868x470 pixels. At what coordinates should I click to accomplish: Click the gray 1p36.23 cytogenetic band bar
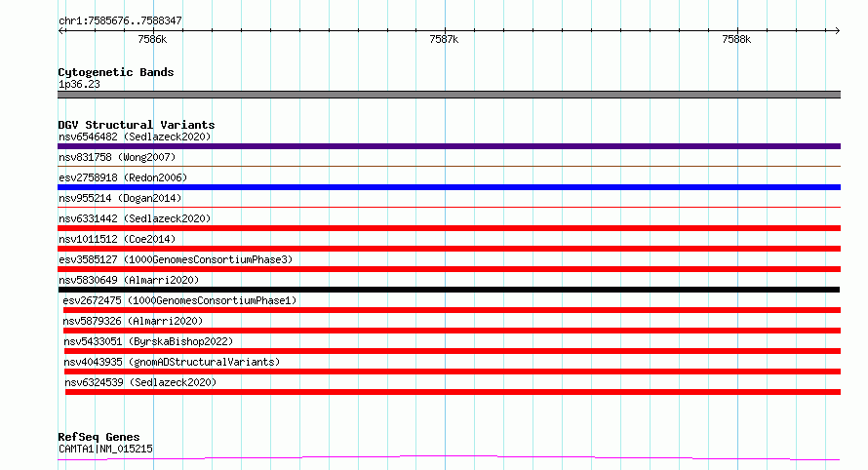click(x=449, y=95)
